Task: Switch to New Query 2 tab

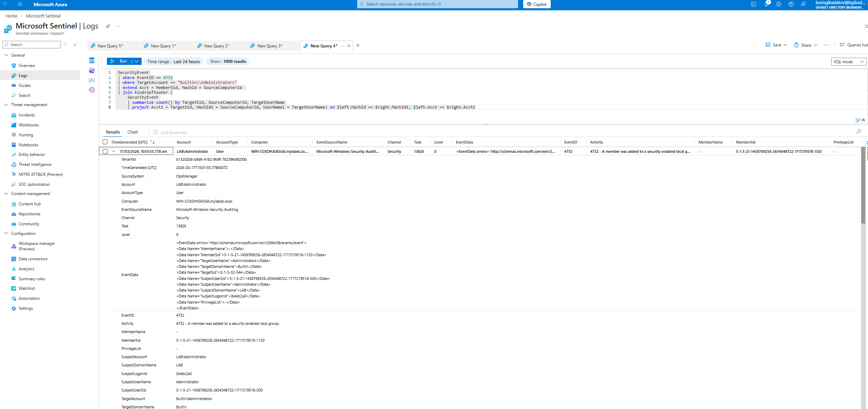Action: [x=217, y=46]
